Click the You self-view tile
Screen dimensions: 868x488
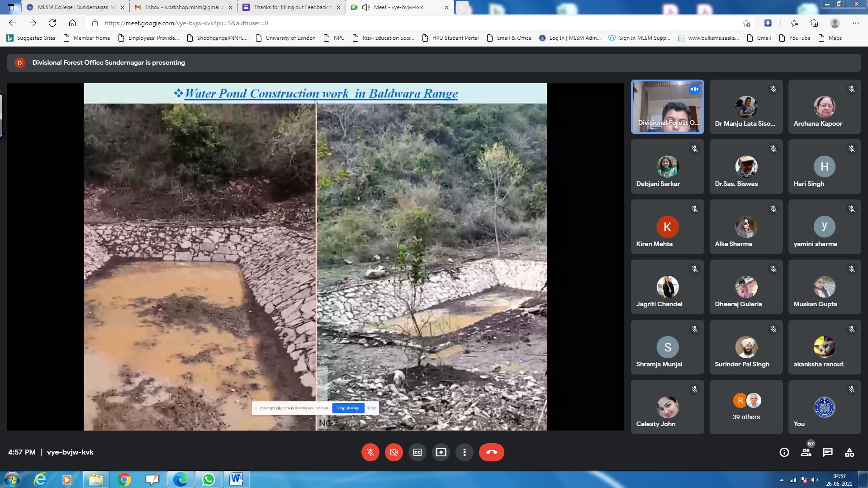pos(824,407)
